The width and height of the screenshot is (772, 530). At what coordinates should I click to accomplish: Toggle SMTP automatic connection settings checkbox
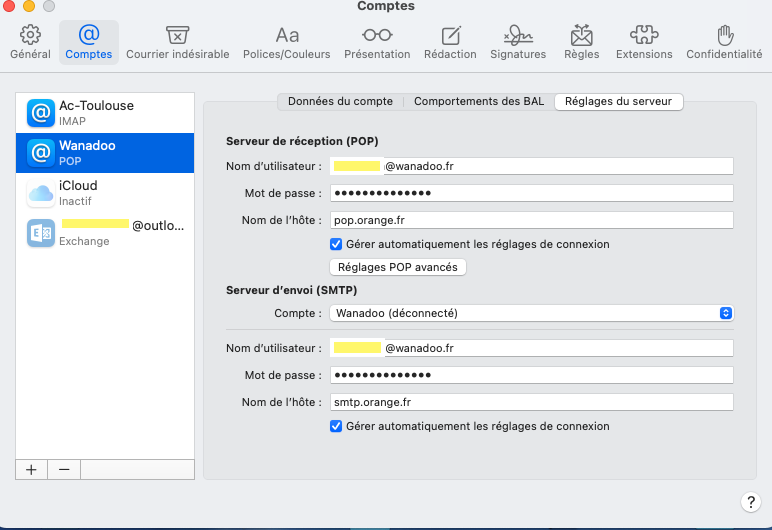pyautogui.click(x=336, y=426)
